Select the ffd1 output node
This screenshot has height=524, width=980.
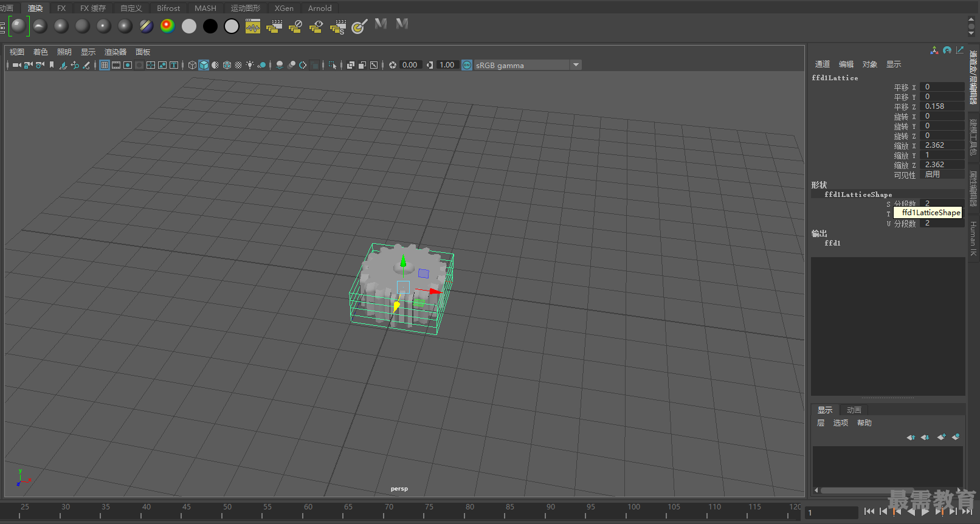pyautogui.click(x=832, y=243)
